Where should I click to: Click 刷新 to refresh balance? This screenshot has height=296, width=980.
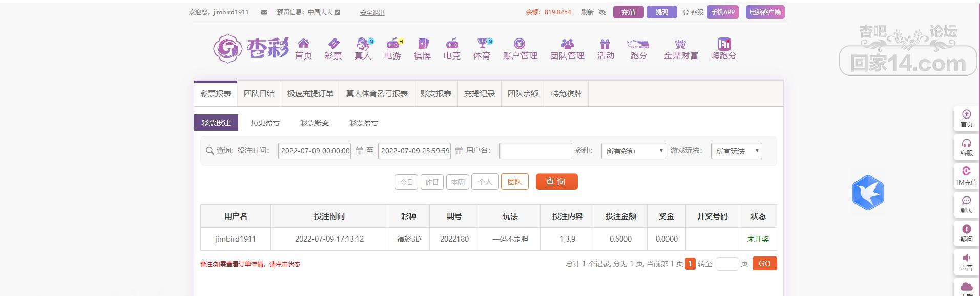587,12
